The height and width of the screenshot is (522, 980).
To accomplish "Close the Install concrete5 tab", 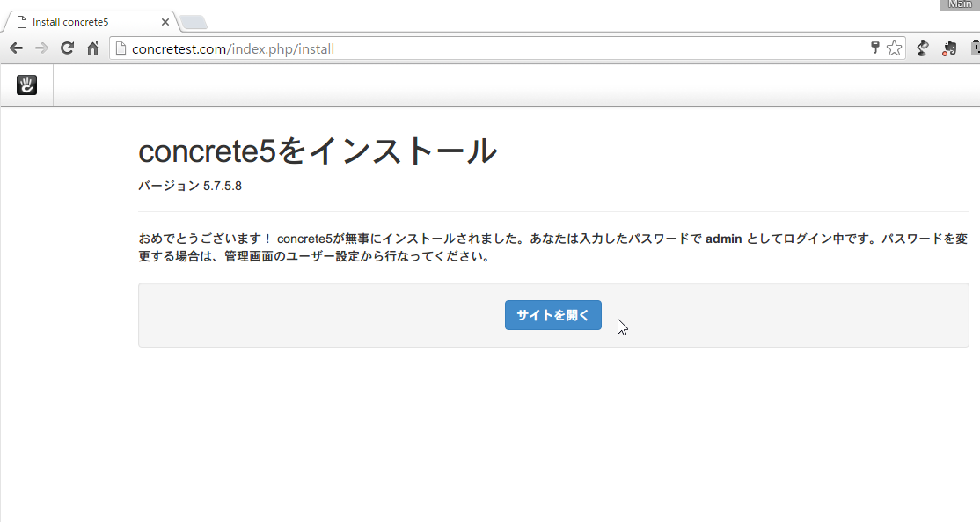I will (x=165, y=22).
